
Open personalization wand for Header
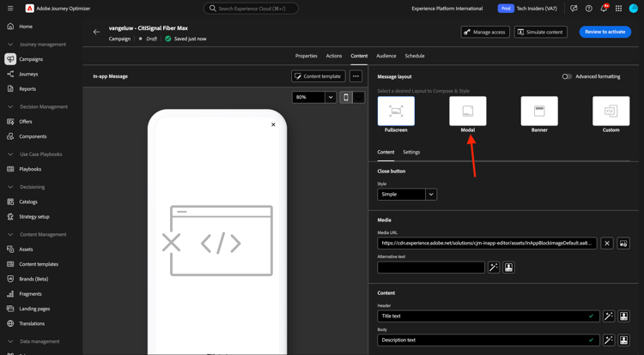[x=609, y=316]
